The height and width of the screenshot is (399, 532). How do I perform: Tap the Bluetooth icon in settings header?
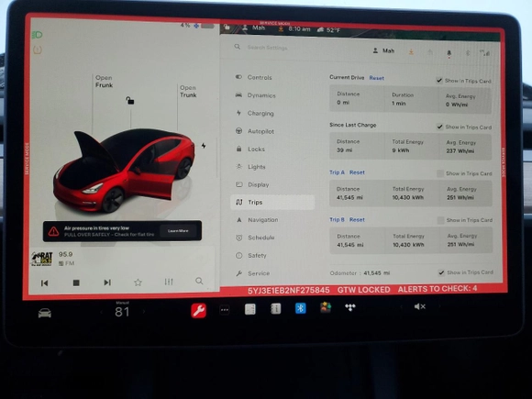(x=468, y=52)
